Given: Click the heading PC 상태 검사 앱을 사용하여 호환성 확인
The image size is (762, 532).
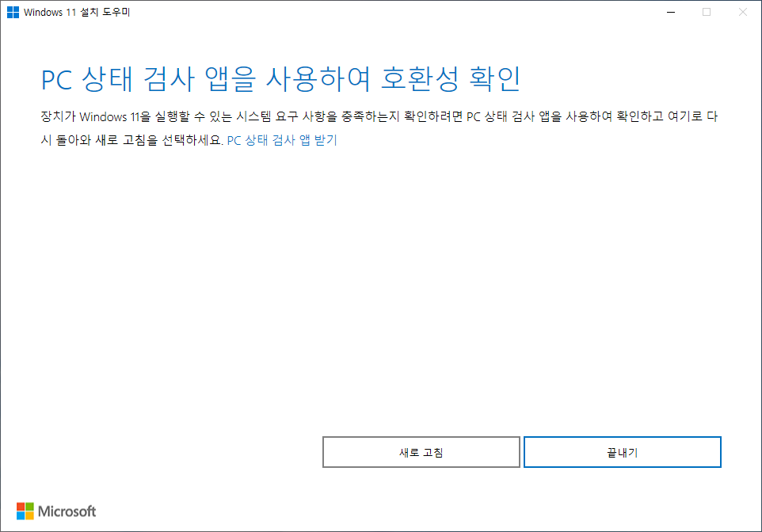Looking at the screenshot, I should coord(280,79).
